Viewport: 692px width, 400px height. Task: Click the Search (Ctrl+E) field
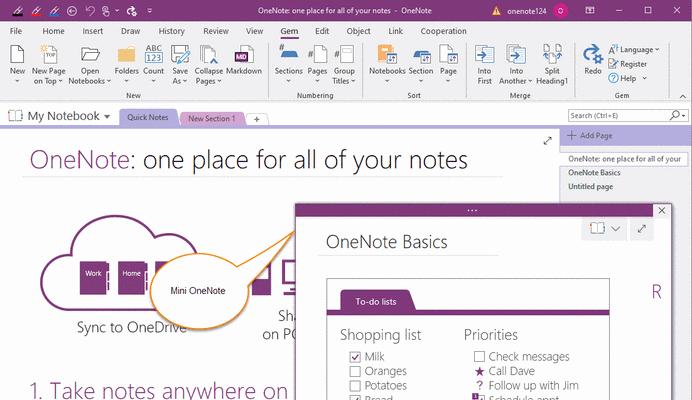click(x=618, y=115)
